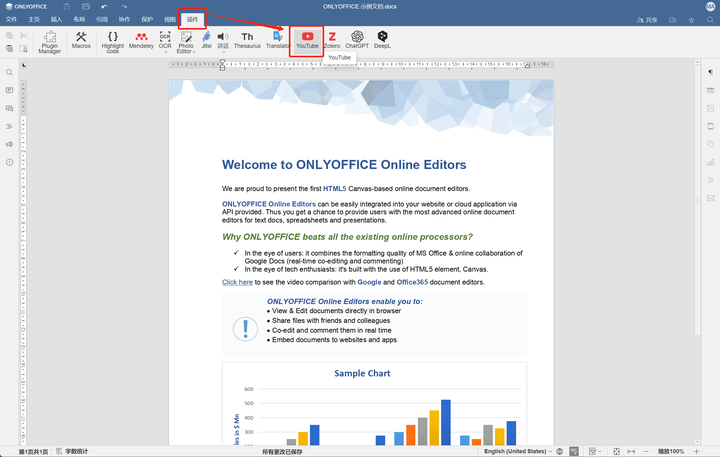Open the 文件 (File) tab
This screenshot has height=457, width=720.
11,19
